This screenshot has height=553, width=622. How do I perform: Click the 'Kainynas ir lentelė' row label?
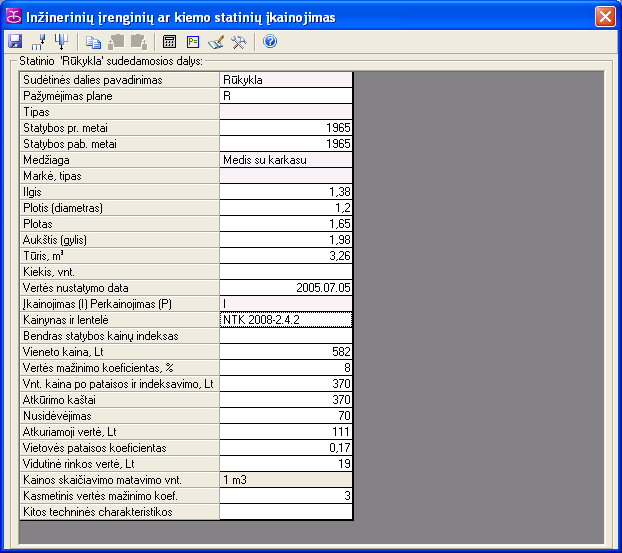coord(119,320)
